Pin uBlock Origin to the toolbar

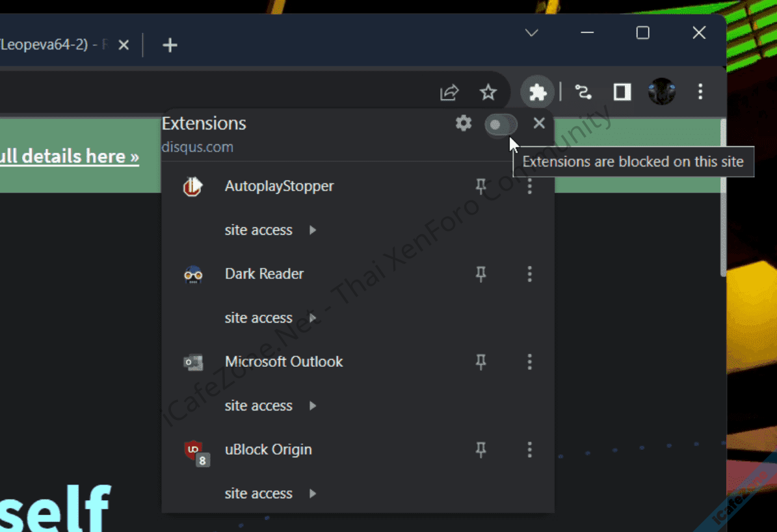(481, 449)
